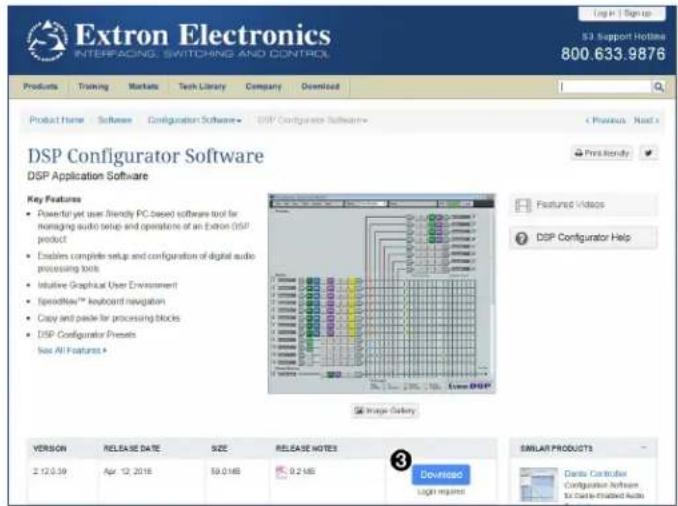This screenshot has height=506, width=678.
Task: Go to the Next product
Action: (646, 120)
